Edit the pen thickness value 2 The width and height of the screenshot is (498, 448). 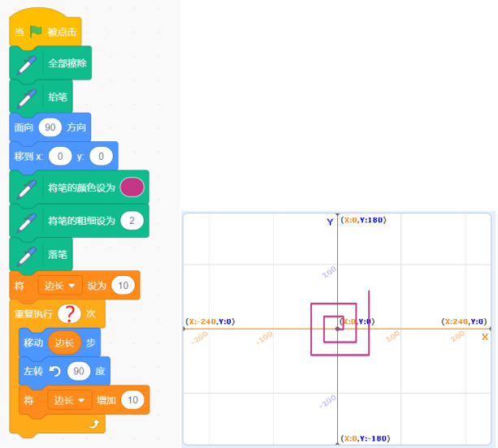(131, 221)
